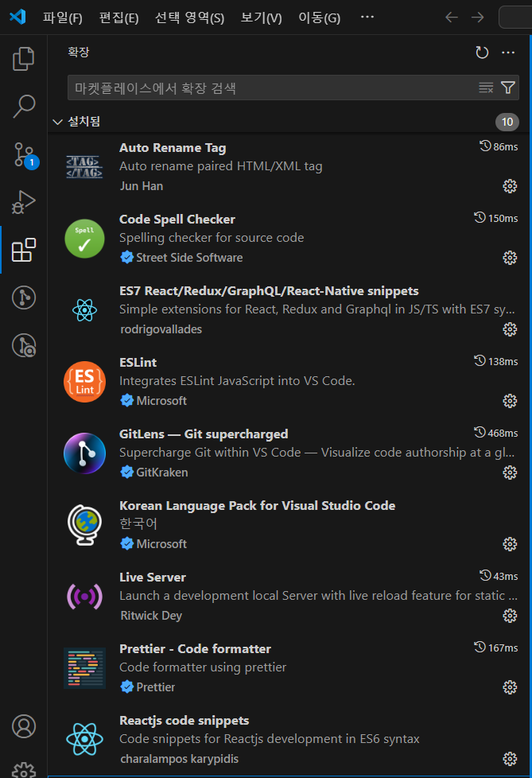Open Live Server manage gear
This screenshot has height=778, width=532.
click(x=510, y=615)
